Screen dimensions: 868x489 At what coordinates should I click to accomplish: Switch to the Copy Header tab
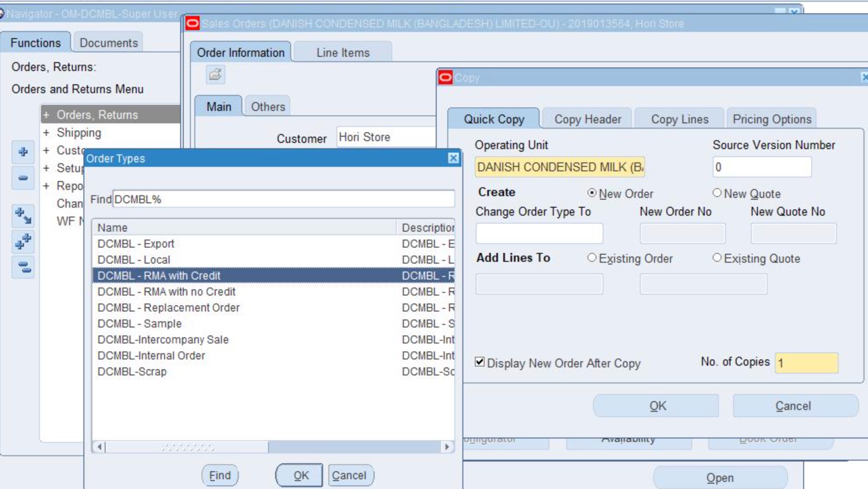click(587, 119)
